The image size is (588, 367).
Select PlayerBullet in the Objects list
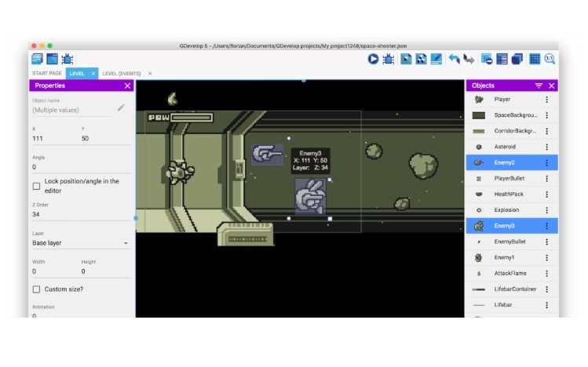512,179
